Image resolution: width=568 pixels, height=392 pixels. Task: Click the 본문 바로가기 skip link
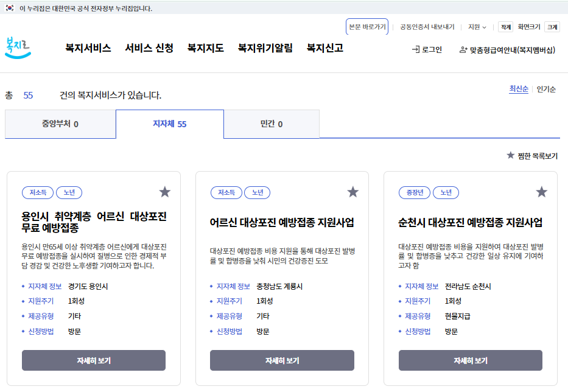click(x=367, y=27)
